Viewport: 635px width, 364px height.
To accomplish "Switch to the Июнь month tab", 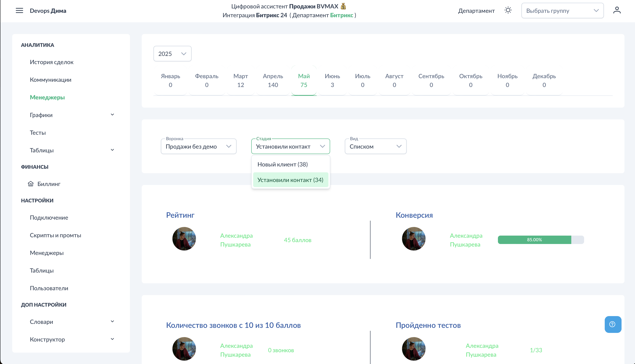I will (x=332, y=80).
